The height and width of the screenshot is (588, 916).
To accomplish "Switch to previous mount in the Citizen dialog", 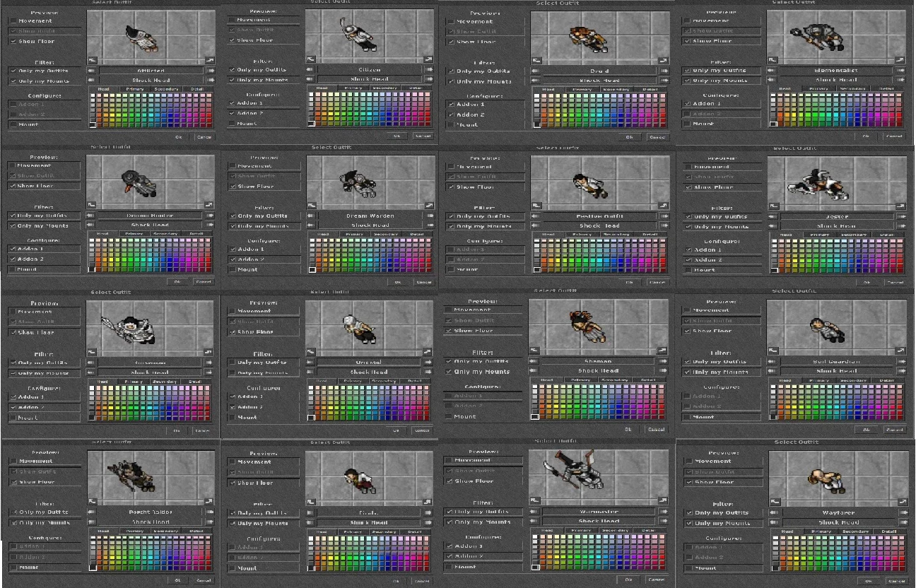I will (x=310, y=79).
